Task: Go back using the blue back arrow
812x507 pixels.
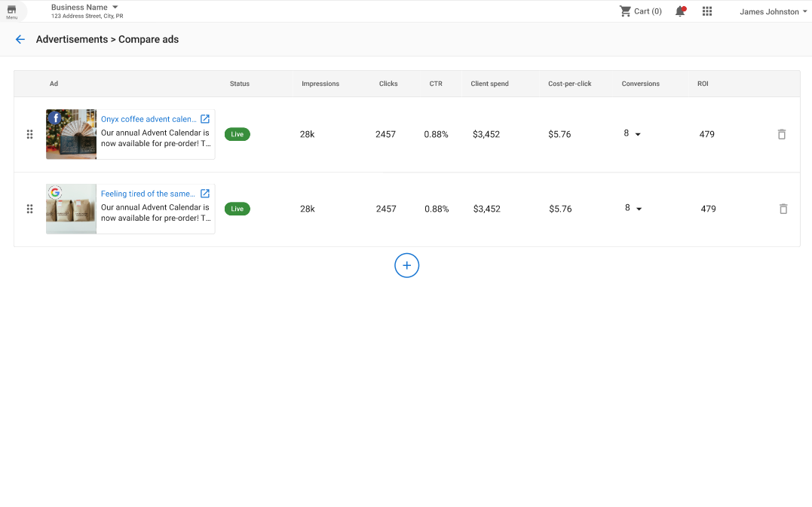Action: 20,39
